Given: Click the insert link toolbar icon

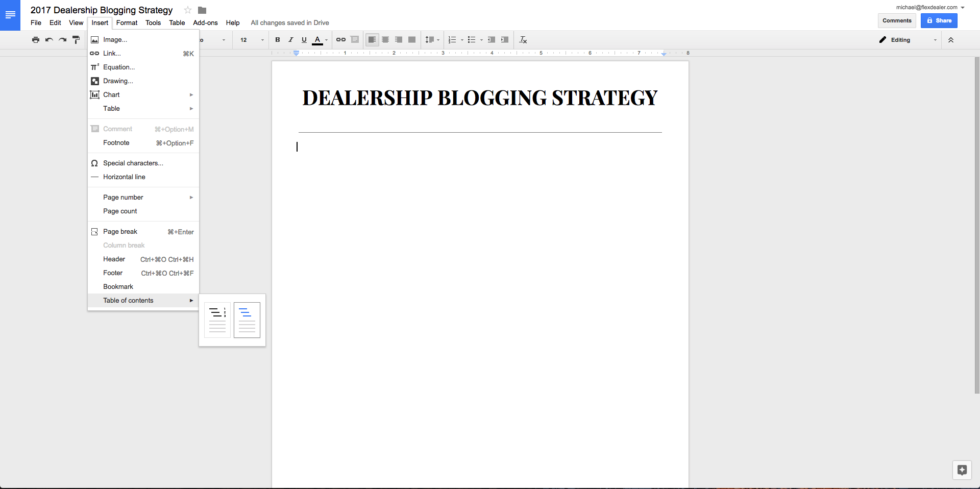Looking at the screenshot, I should pos(341,40).
